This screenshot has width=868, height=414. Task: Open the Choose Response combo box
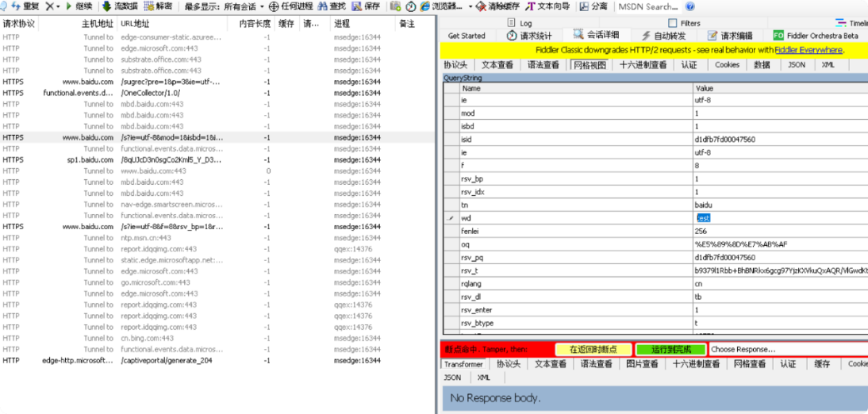coord(789,350)
